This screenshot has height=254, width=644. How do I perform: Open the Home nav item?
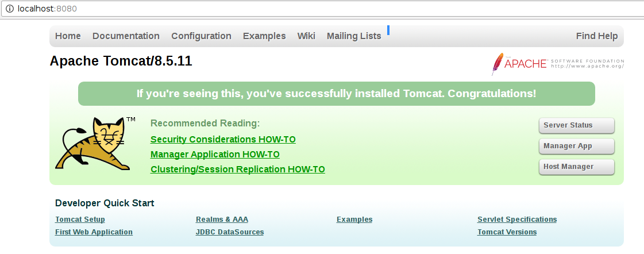(68, 36)
